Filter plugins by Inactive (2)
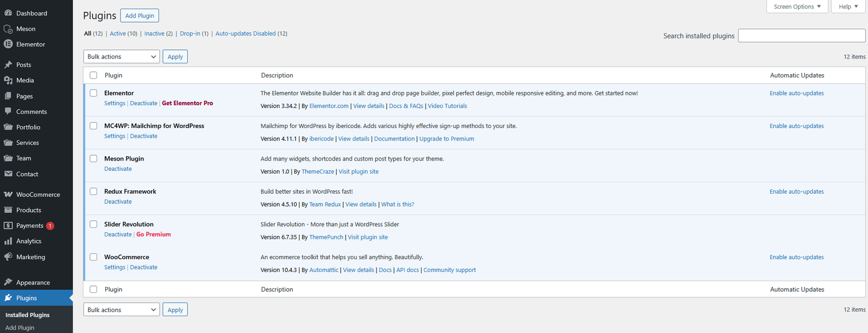The height and width of the screenshot is (333, 868). pyautogui.click(x=158, y=34)
